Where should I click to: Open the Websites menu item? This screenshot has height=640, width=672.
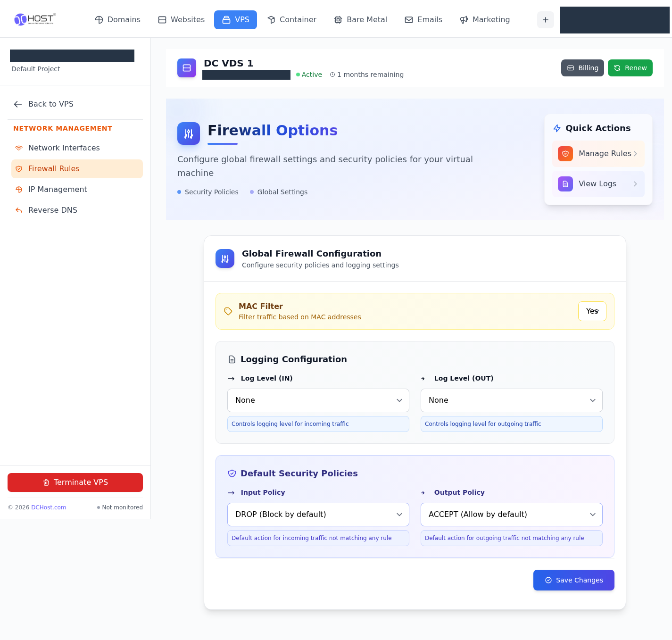click(181, 20)
